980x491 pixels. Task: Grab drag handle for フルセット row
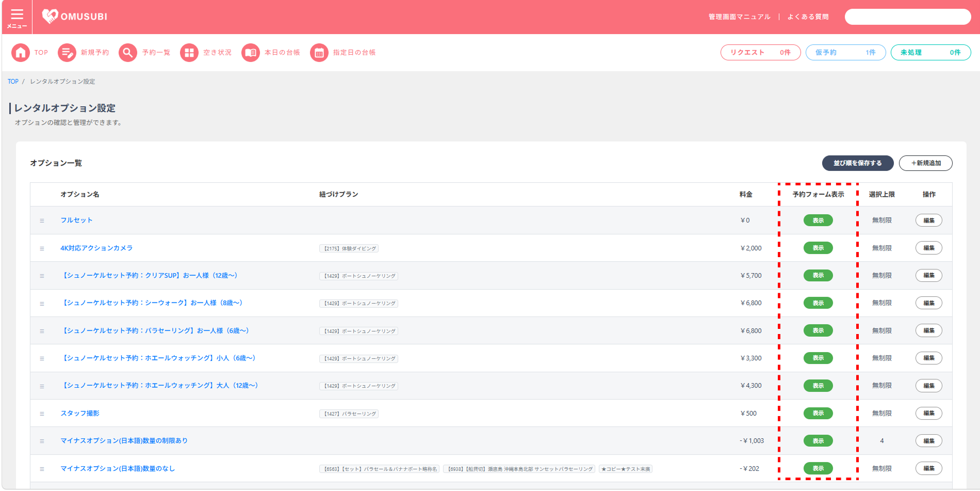42,220
